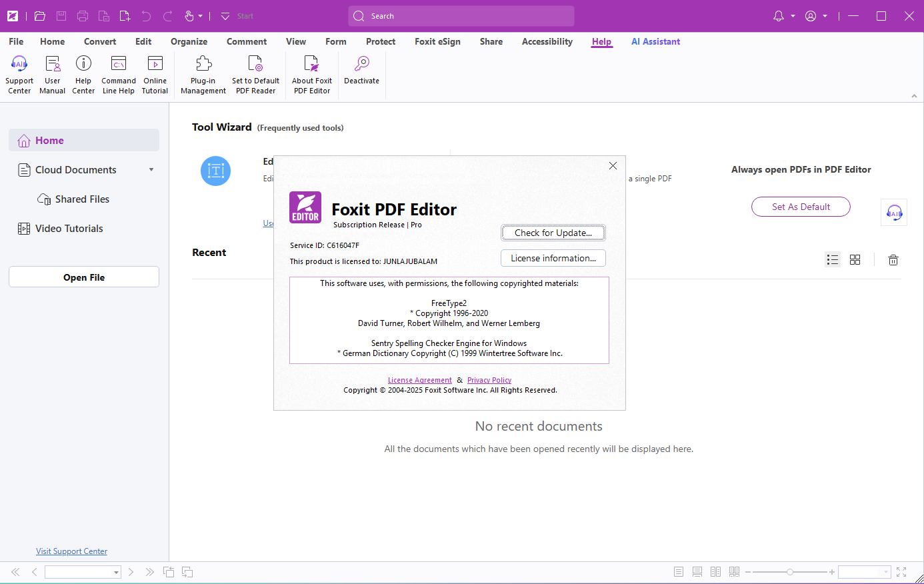
Task: Click the Search box in title bar
Action: pos(461,16)
